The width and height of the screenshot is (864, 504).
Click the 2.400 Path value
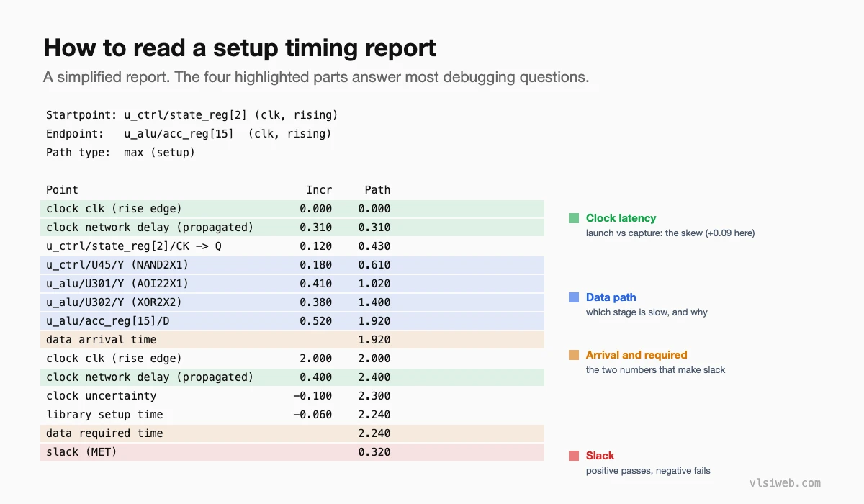pyautogui.click(x=374, y=377)
